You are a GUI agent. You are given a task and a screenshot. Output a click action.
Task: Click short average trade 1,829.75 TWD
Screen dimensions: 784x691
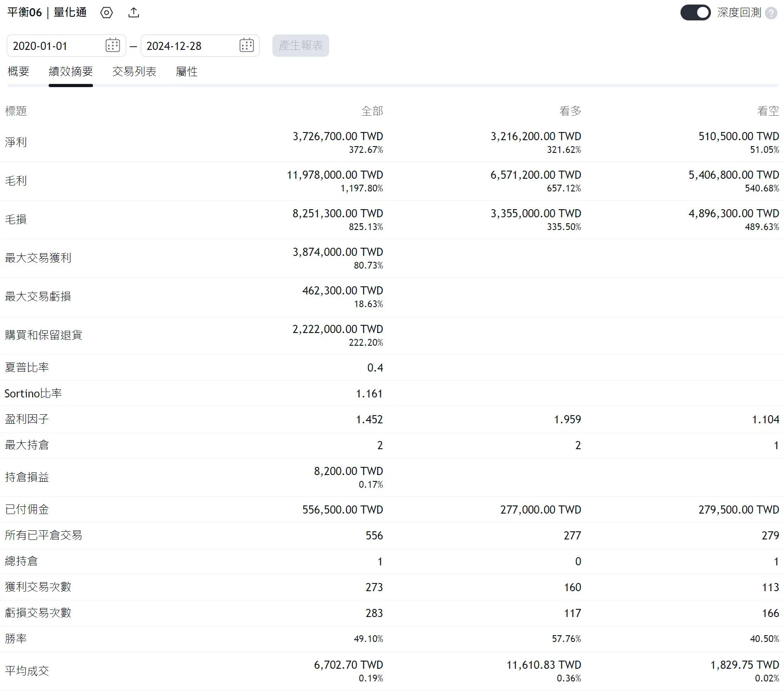745,665
